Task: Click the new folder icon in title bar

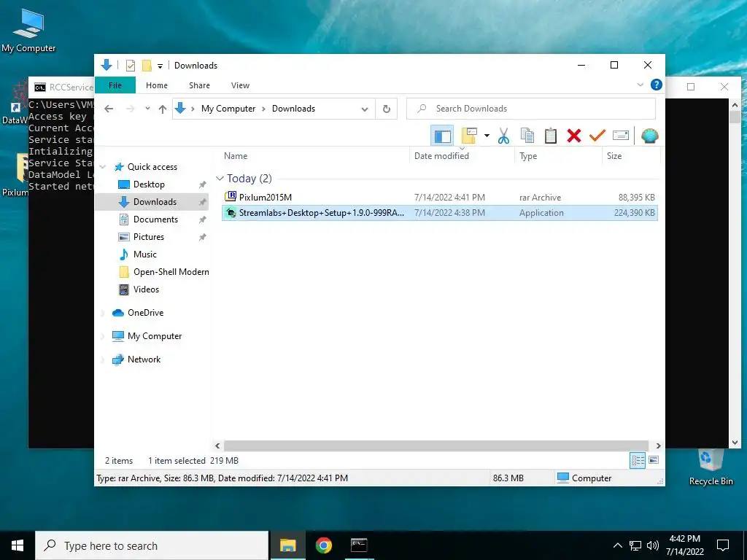Action: pos(147,66)
